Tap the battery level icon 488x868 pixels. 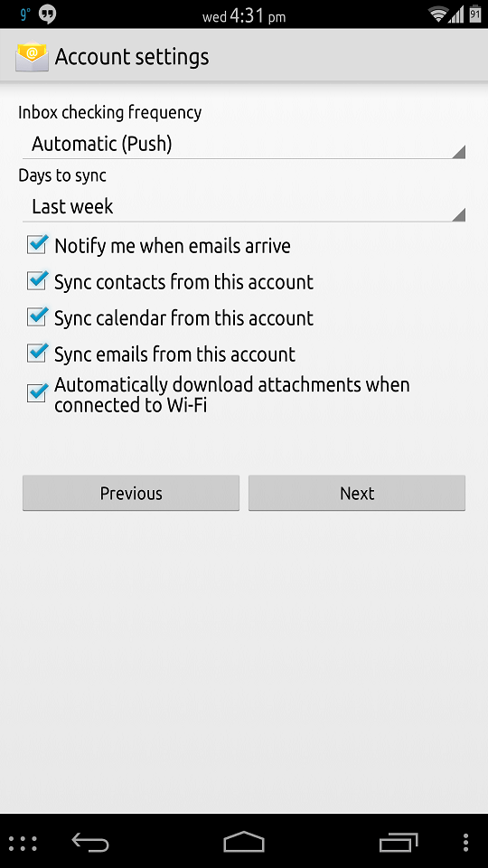(x=474, y=14)
